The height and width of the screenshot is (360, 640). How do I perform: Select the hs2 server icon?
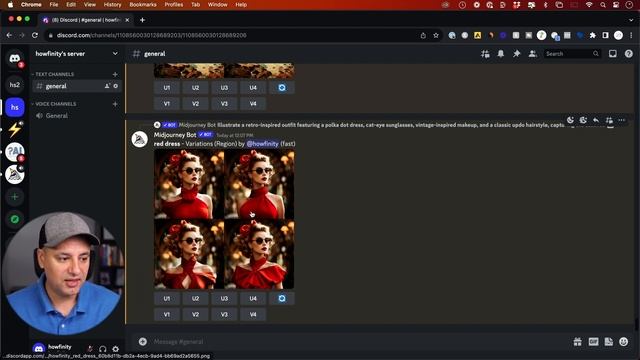coord(15,85)
